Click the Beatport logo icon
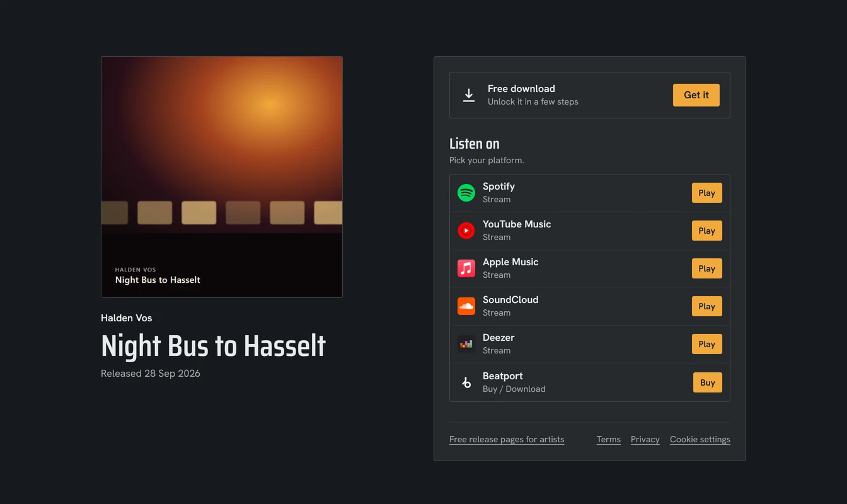 point(466,382)
